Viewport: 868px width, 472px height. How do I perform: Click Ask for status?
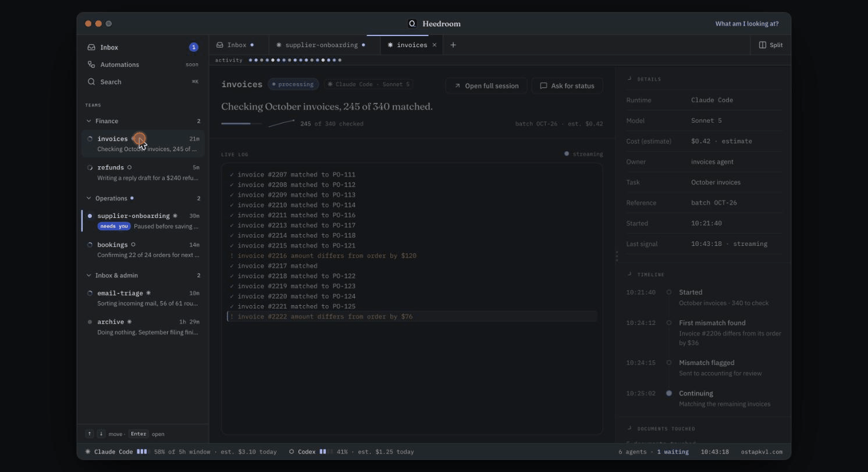point(567,85)
